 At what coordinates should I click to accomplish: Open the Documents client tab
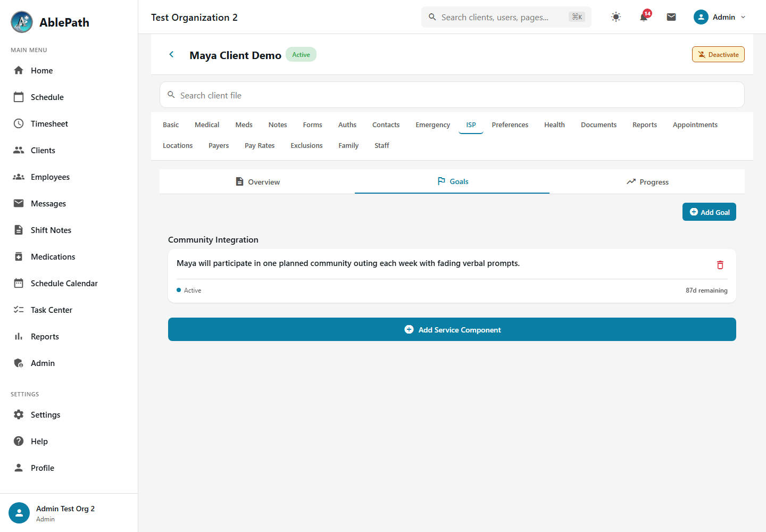coord(598,124)
